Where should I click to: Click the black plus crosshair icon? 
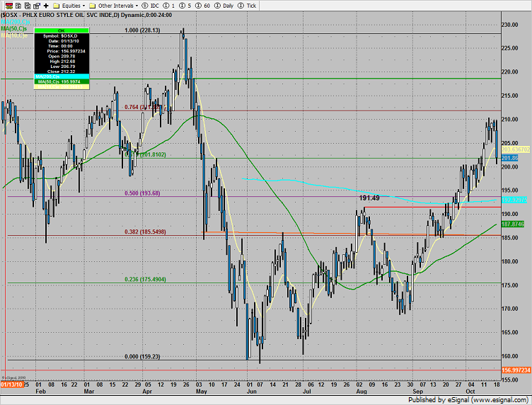pyautogui.click(x=46, y=4)
